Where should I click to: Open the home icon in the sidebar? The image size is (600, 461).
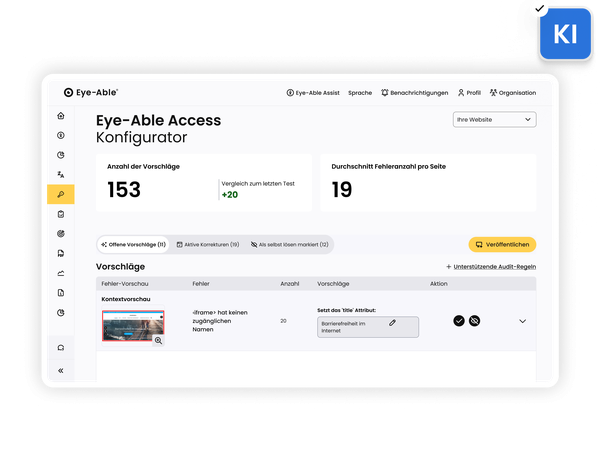click(x=61, y=116)
